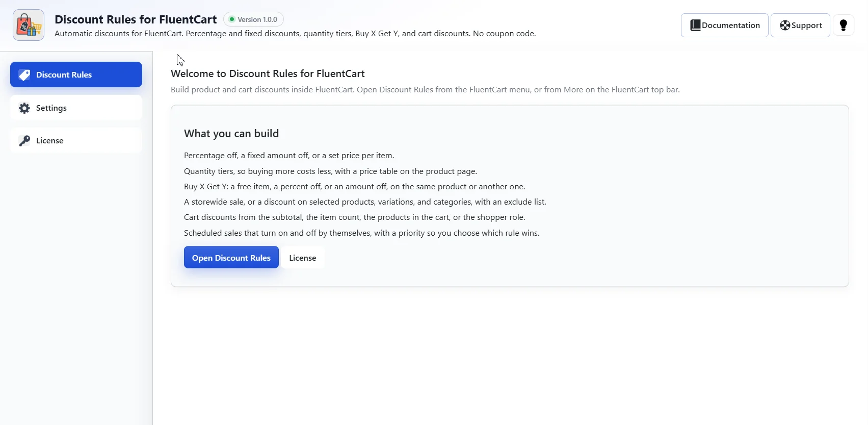Click the green version status dot

point(232,19)
